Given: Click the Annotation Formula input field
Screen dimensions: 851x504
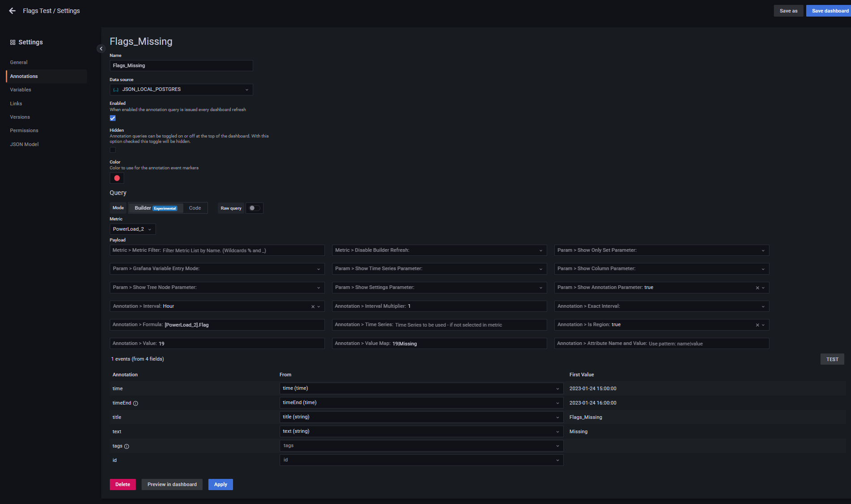Looking at the screenshot, I should 242,325.
